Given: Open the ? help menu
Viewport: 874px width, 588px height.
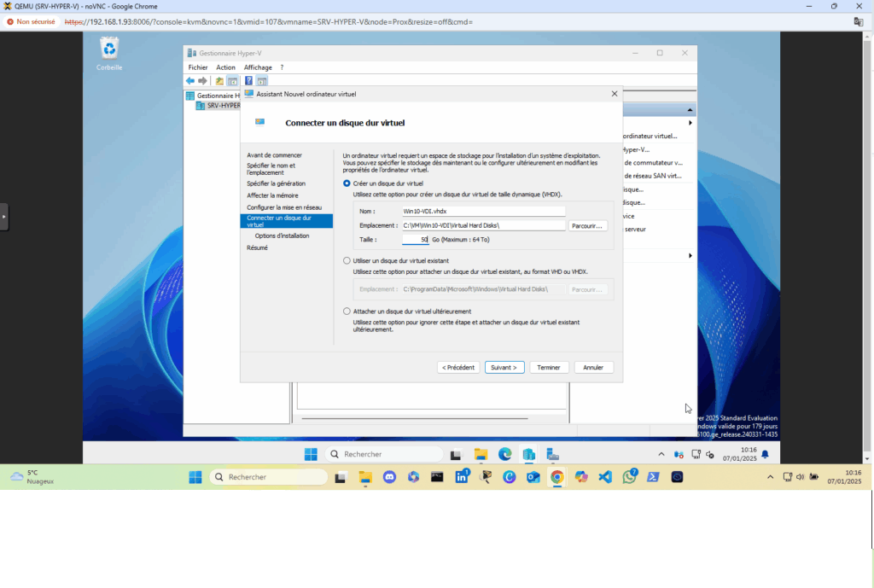Looking at the screenshot, I should point(282,67).
